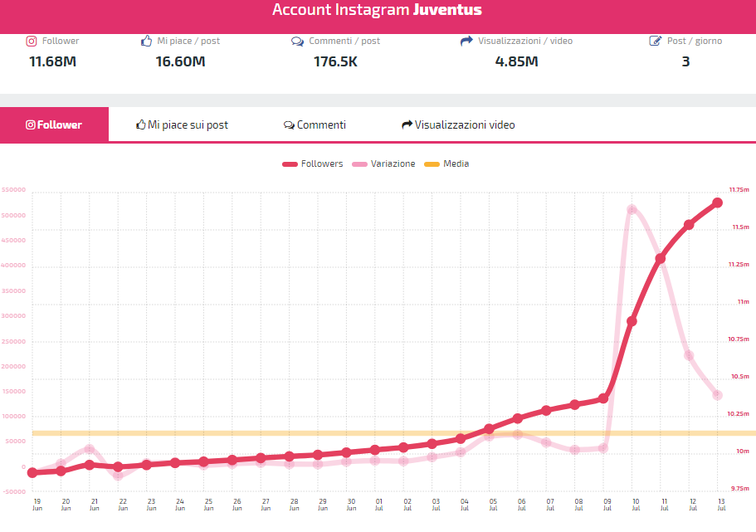Click the 10.5m right axis label

(x=740, y=377)
